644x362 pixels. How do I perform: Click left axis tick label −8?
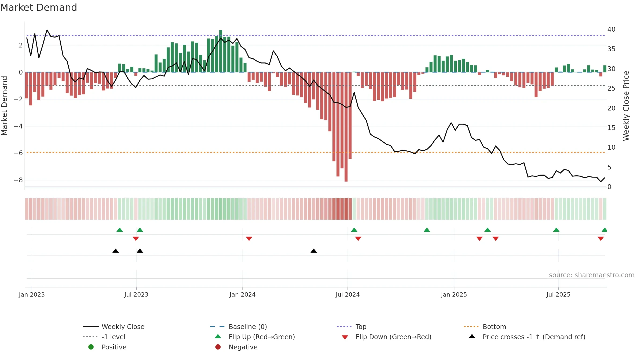(18, 180)
